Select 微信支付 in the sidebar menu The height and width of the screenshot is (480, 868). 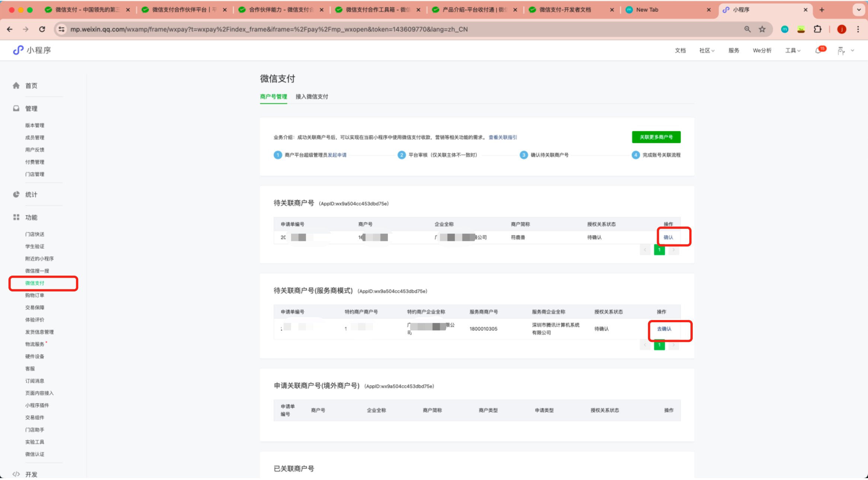35,283
